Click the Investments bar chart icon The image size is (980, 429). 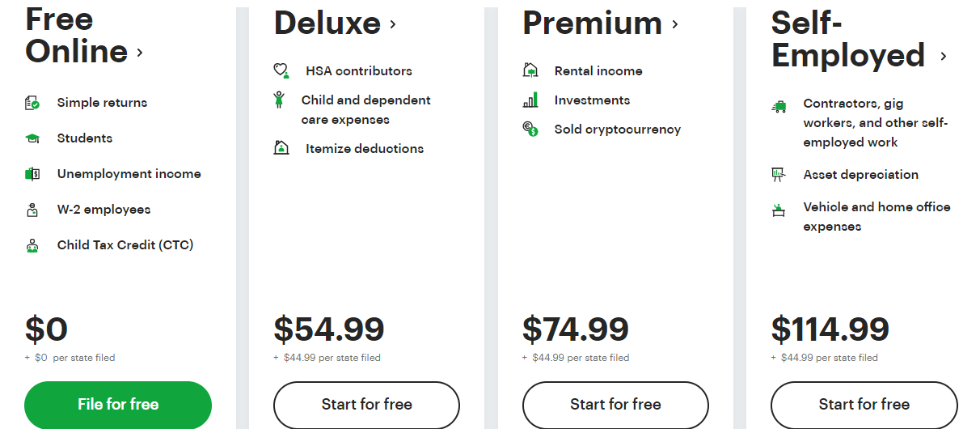530,100
